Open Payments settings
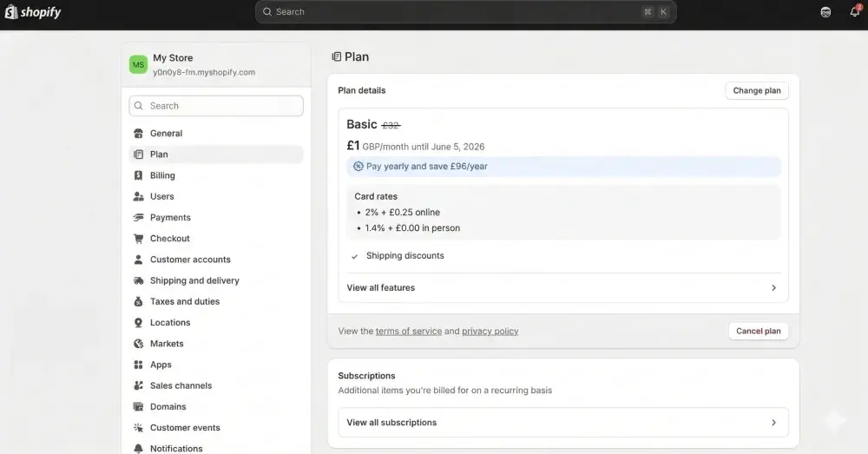This screenshot has height=454, width=868. coord(216,218)
